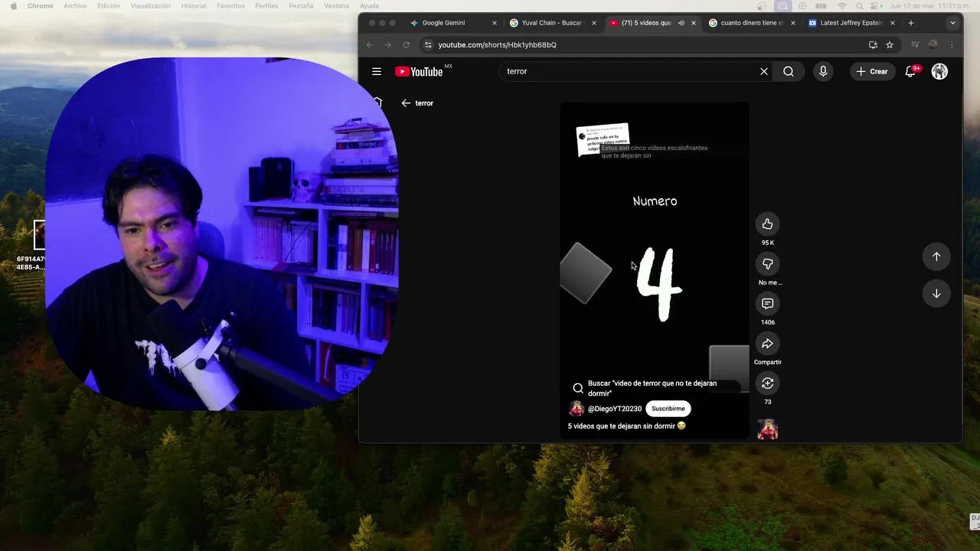Open YouTube notifications bell
980x551 pixels.
(911, 71)
